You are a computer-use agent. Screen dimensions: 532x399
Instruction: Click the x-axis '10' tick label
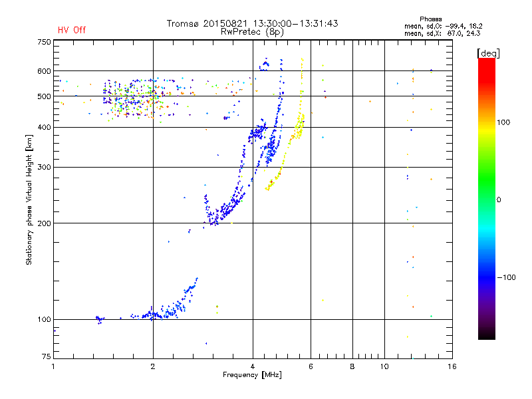pos(384,366)
